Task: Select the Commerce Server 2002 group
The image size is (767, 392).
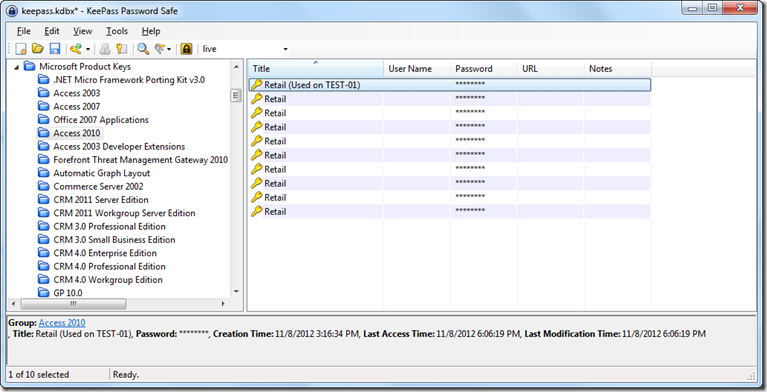Action: pos(98,186)
